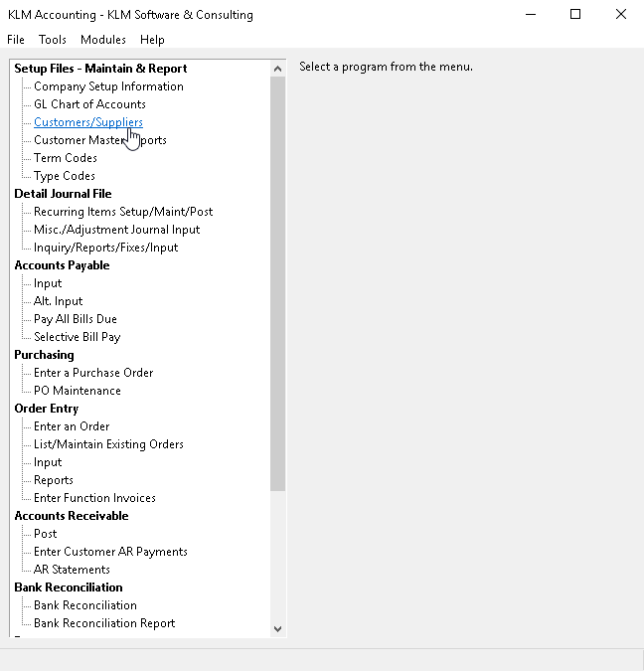
Task: Open GL Chart of Accounts
Action: (x=89, y=104)
